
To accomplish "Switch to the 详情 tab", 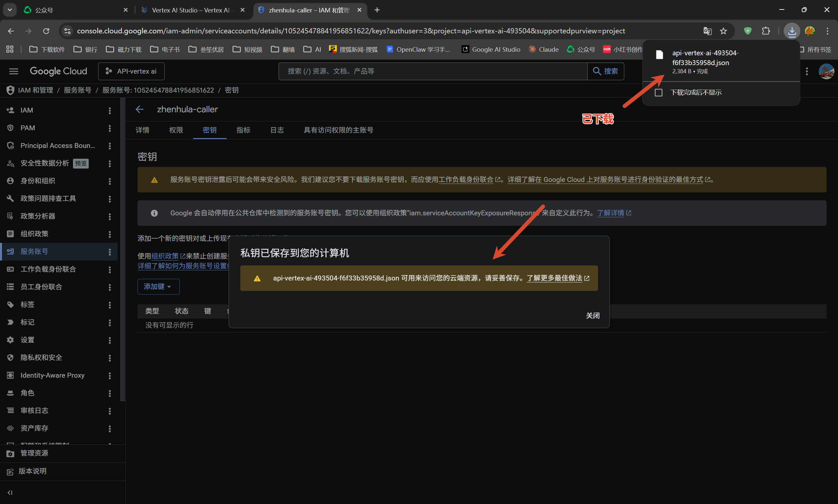I will pyautogui.click(x=142, y=130).
